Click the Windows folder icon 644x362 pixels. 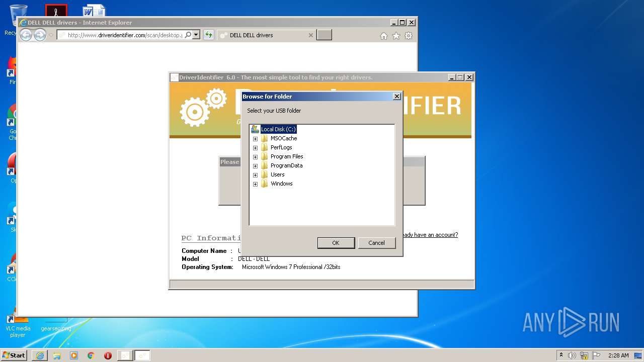[x=264, y=184]
